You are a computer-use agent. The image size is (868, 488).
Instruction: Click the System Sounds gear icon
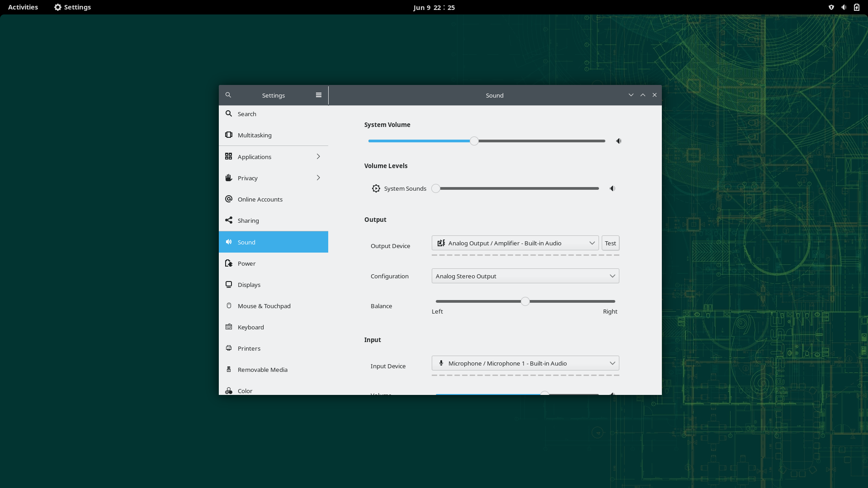tap(376, 188)
